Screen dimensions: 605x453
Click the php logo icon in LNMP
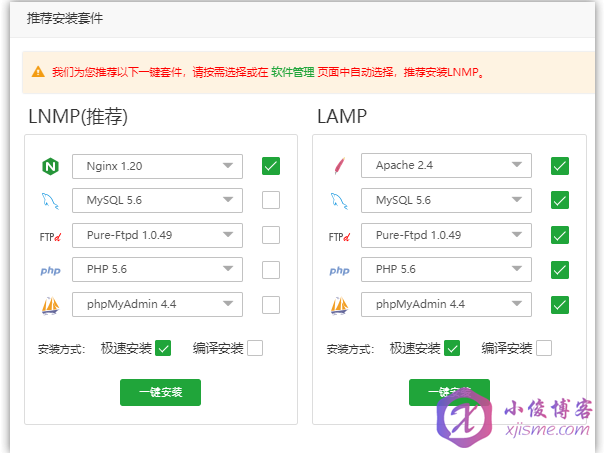51,270
